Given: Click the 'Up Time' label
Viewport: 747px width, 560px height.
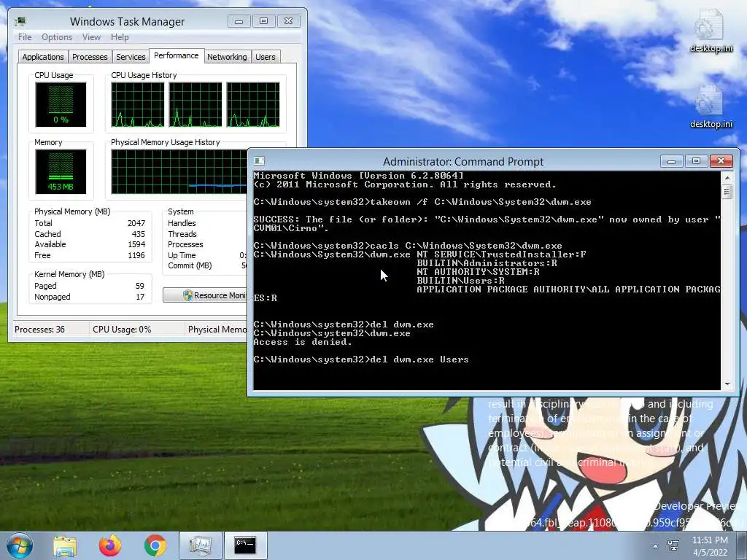Looking at the screenshot, I should (x=182, y=255).
